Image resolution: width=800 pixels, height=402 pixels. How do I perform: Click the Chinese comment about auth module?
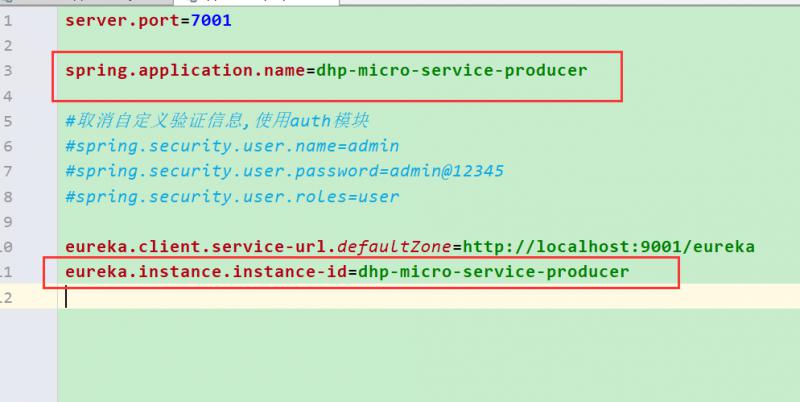pyautogui.click(x=217, y=121)
